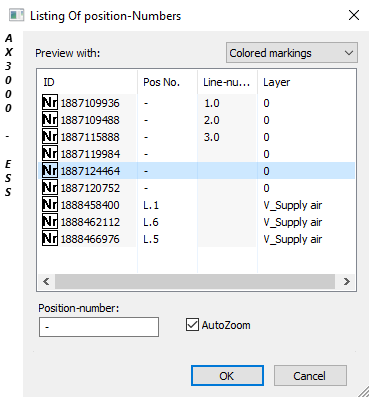Screen dimensions: 370x398
Task: Click the Position-number input field
Action: [x=99, y=327]
